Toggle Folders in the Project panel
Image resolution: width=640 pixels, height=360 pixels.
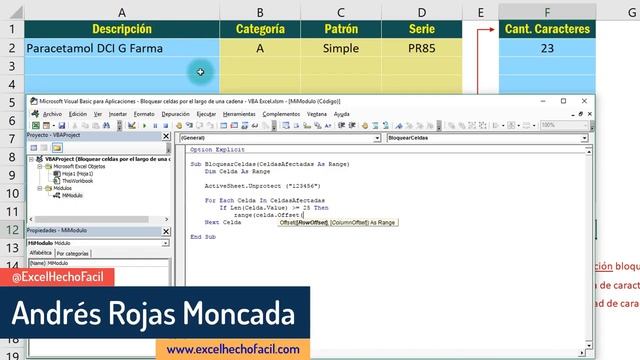[57, 148]
